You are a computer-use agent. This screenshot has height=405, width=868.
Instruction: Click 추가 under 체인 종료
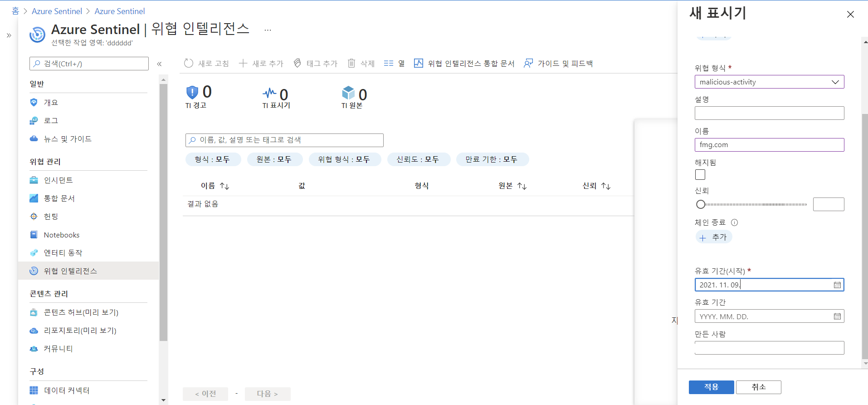[714, 237]
